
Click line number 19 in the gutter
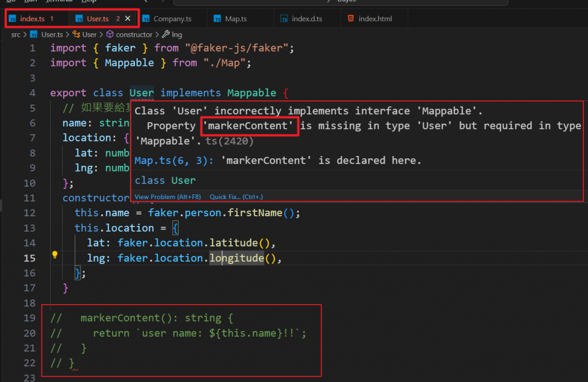[x=29, y=318]
